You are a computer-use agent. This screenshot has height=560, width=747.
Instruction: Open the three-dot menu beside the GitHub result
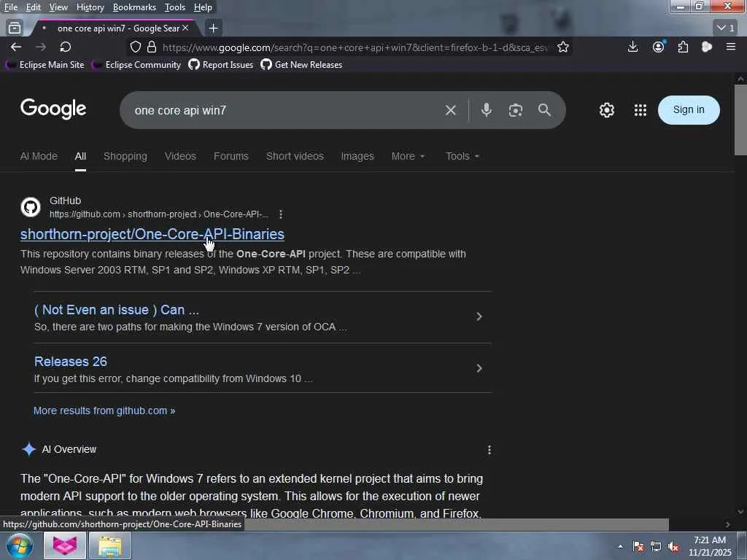(281, 214)
